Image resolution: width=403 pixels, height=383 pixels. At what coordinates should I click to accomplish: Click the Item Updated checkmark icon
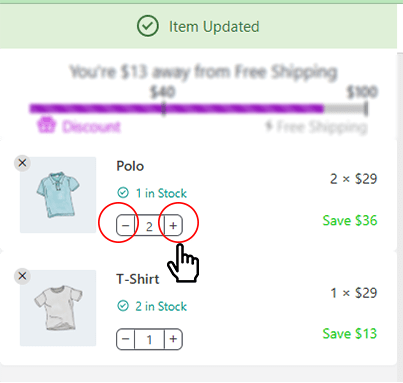click(x=148, y=26)
